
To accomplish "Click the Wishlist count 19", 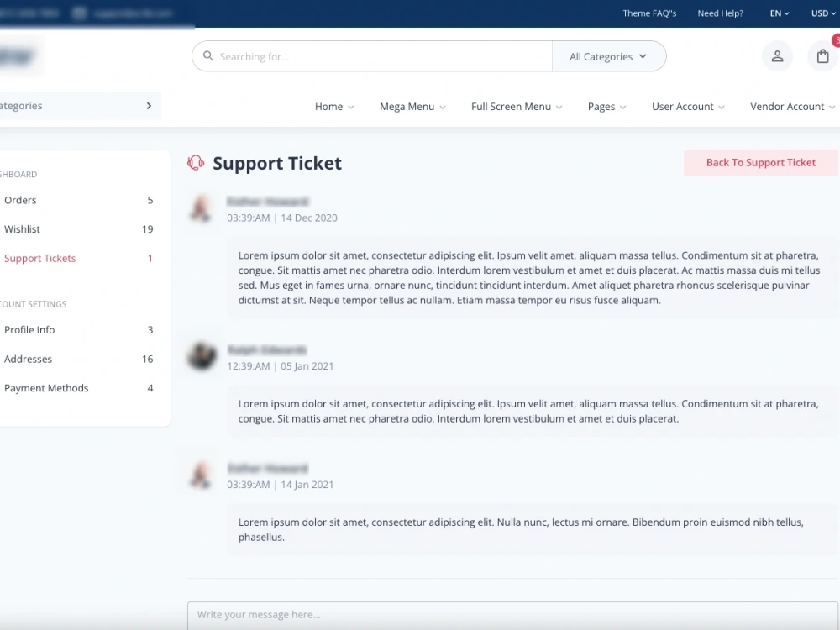I will pyautogui.click(x=147, y=229).
